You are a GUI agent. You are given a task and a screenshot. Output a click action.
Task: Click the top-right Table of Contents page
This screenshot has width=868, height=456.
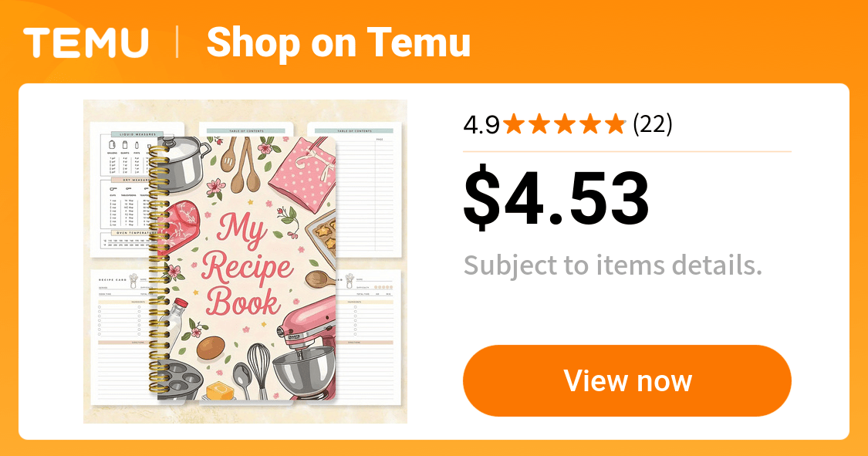[x=356, y=189]
